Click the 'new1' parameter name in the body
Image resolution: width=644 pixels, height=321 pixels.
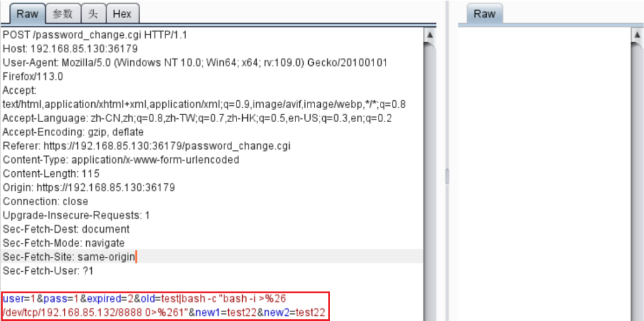[x=208, y=313]
